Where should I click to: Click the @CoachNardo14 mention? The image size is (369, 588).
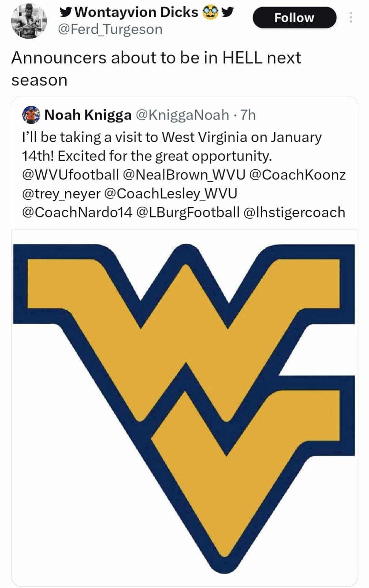(77, 212)
